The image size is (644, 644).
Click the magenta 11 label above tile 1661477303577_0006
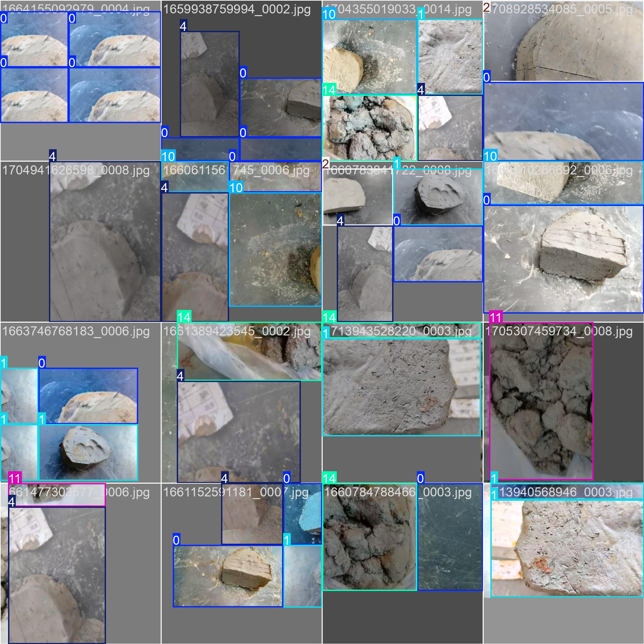(x=15, y=478)
